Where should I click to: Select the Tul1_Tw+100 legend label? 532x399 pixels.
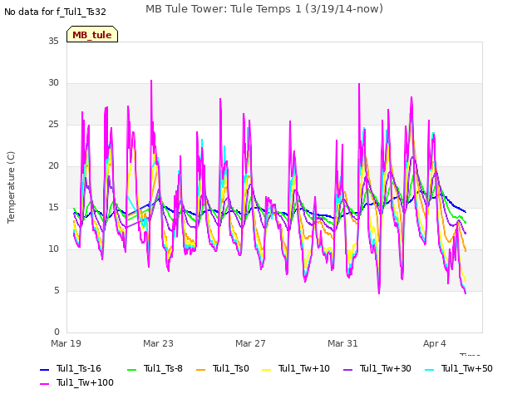85,382
